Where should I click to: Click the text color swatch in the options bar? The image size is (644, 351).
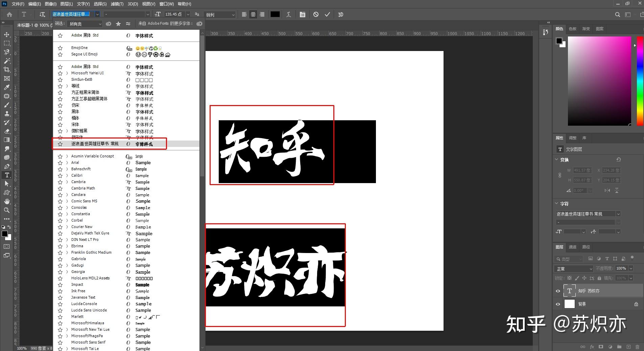275,14
